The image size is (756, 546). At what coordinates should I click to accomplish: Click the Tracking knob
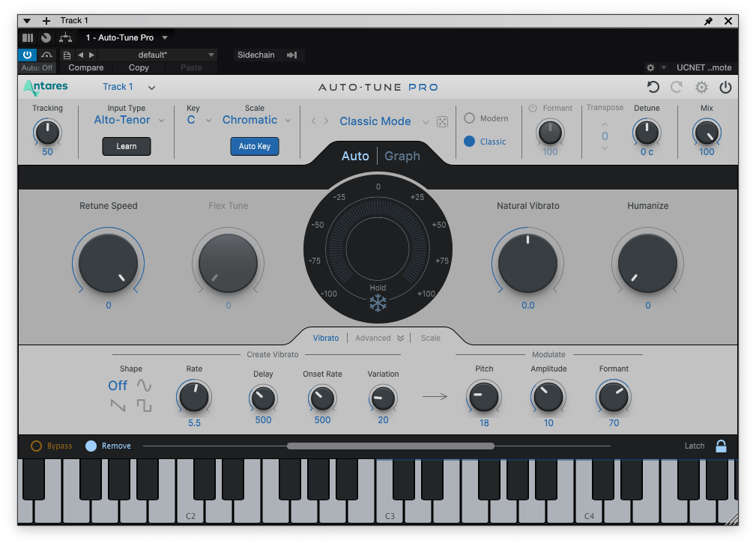(x=47, y=133)
